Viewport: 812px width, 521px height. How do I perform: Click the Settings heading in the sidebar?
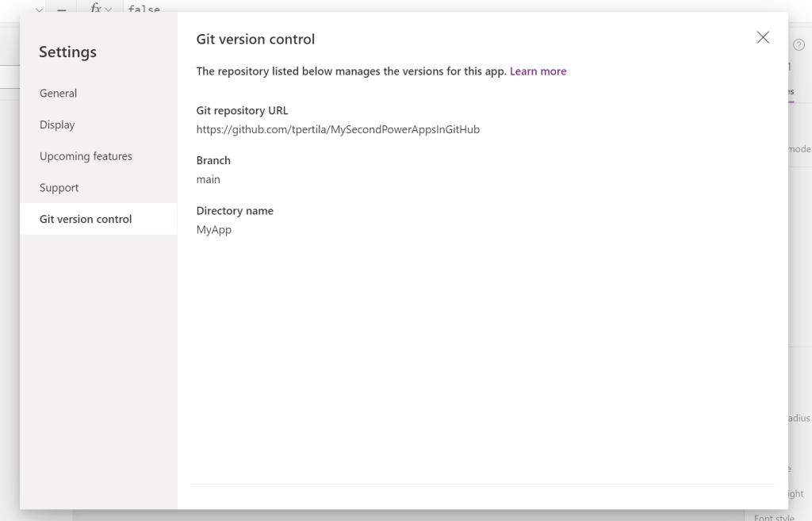coord(67,52)
